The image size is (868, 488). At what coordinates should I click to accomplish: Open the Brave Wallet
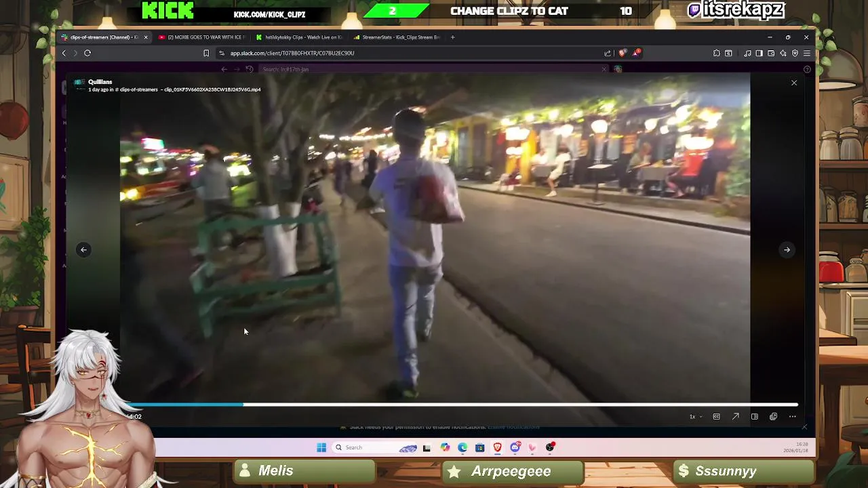[x=771, y=53]
